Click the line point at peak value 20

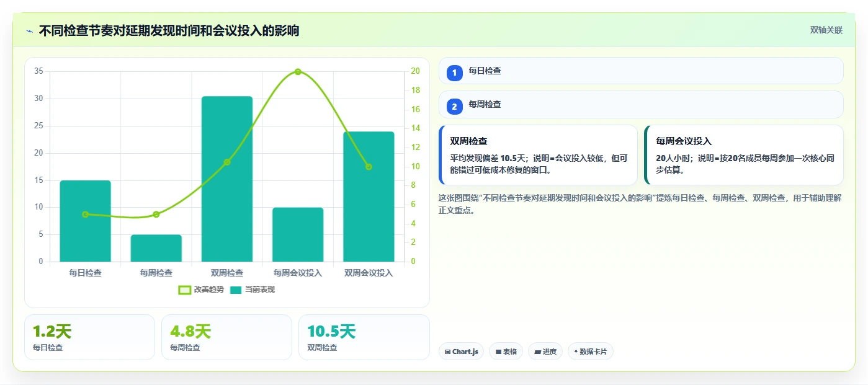[298, 72]
